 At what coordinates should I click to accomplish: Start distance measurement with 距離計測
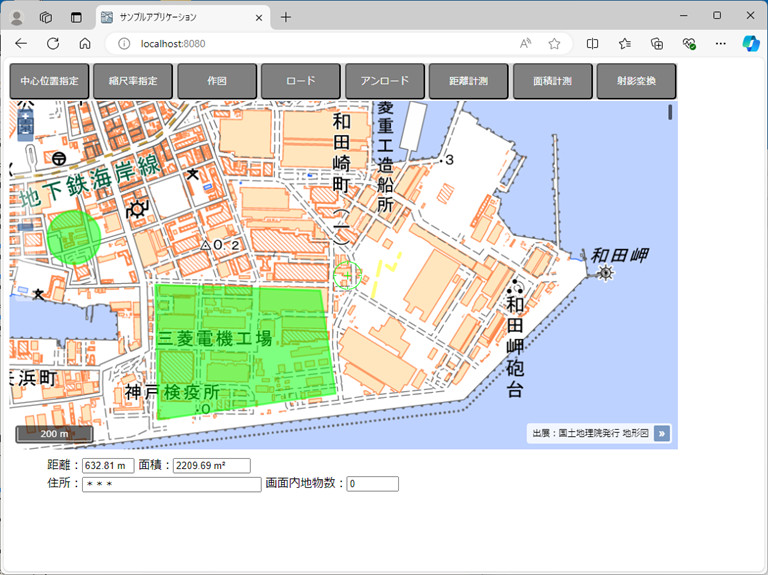coord(469,81)
